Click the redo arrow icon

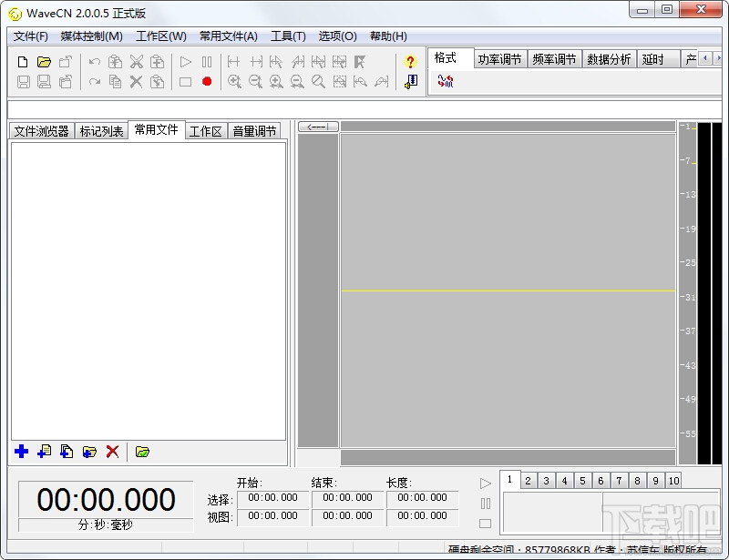pyautogui.click(x=95, y=82)
